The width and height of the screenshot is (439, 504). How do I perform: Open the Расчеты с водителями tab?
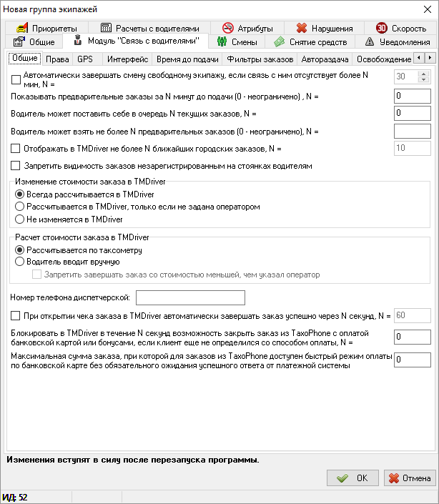pyautogui.click(x=149, y=29)
